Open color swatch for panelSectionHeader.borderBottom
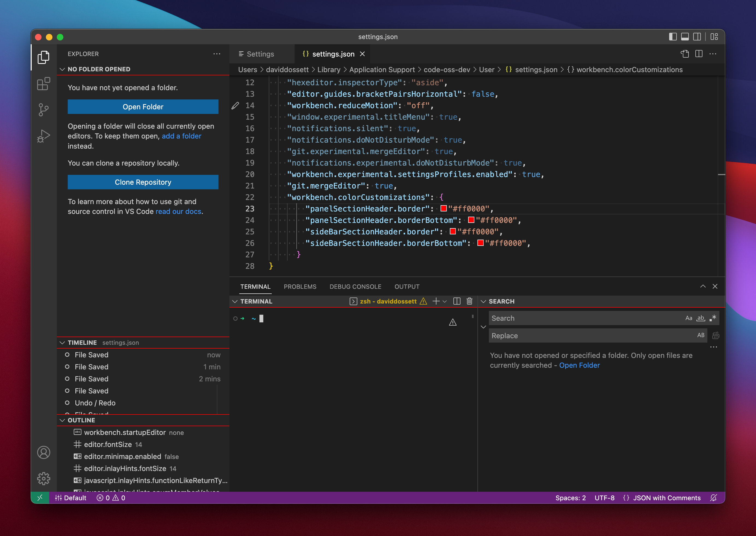The height and width of the screenshot is (536, 756). (471, 220)
